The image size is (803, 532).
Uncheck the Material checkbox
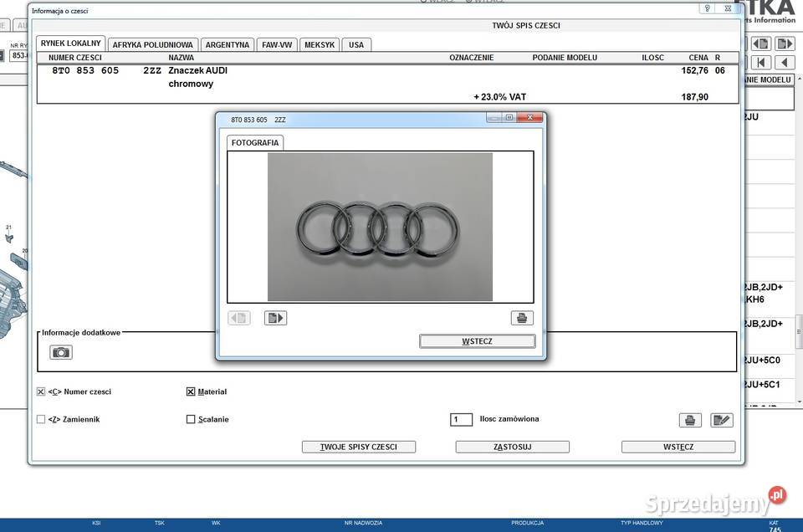coord(191,391)
